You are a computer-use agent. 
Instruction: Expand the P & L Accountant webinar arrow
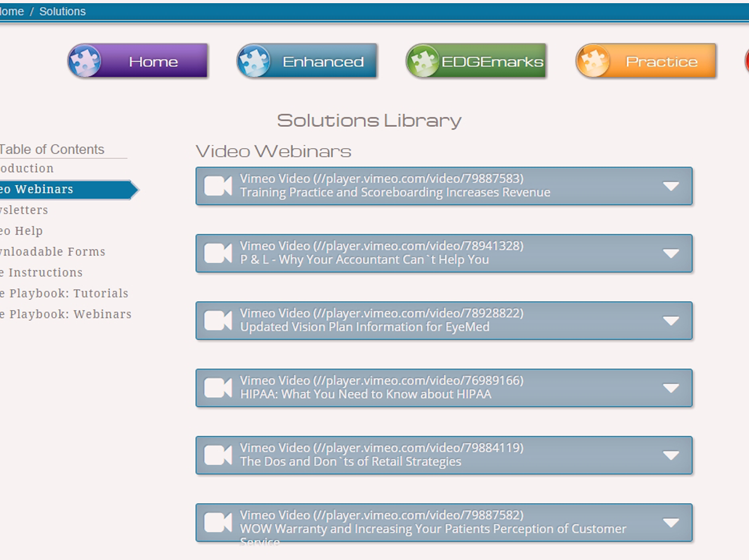pyautogui.click(x=671, y=254)
